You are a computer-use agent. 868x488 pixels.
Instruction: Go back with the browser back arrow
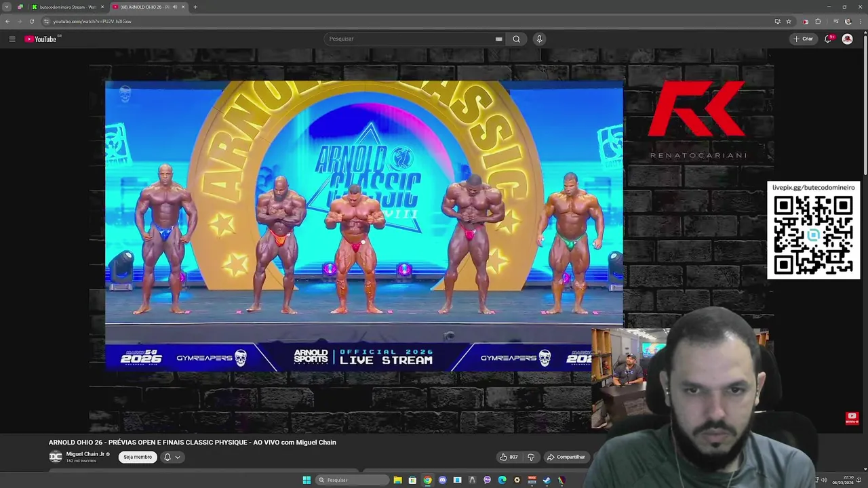point(7,21)
